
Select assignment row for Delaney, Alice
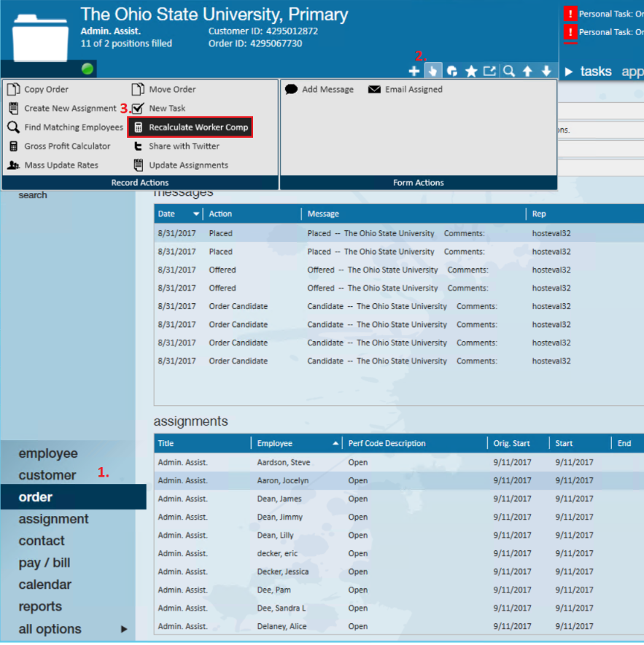click(x=399, y=626)
